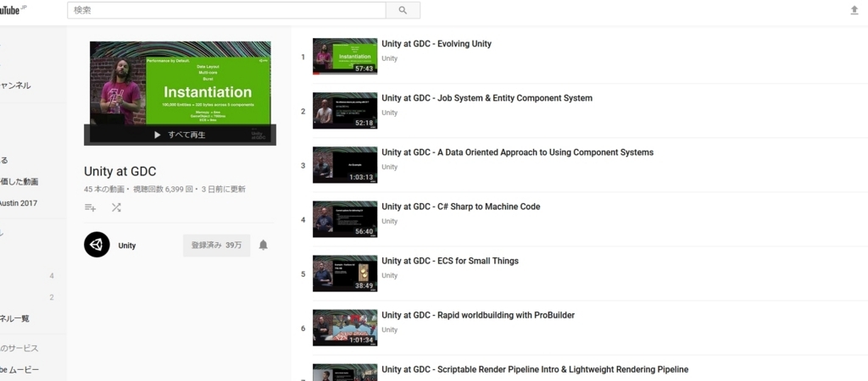Viewport: 868px width, 381px height.
Task: Toggle the 登録済み 39万 subscribe button
Action: point(216,245)
